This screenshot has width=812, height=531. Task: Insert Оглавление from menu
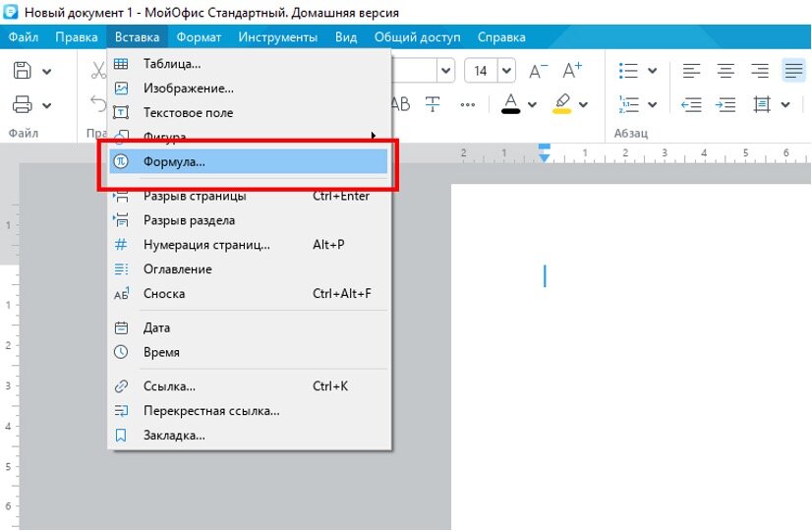(x=249, y=268)
